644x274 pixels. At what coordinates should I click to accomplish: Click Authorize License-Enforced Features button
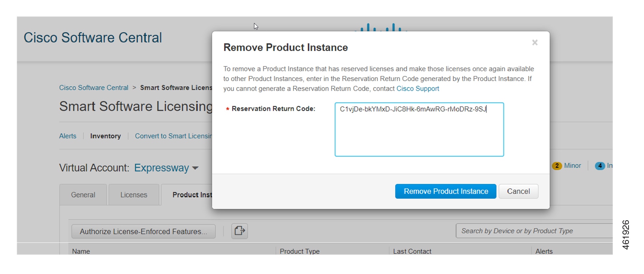[144, 231]
